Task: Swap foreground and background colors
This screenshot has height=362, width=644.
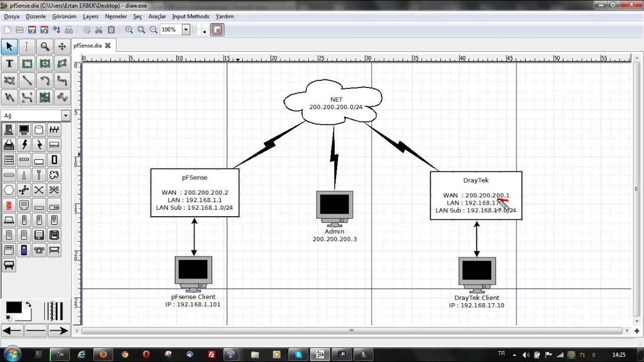Action: 28,304
